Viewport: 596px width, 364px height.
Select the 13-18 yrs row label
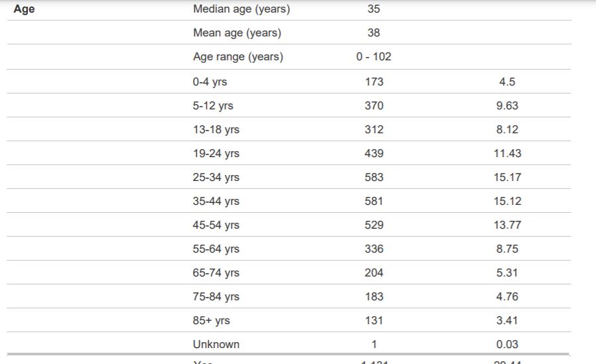pyautogui.click(x=216, y=129)
